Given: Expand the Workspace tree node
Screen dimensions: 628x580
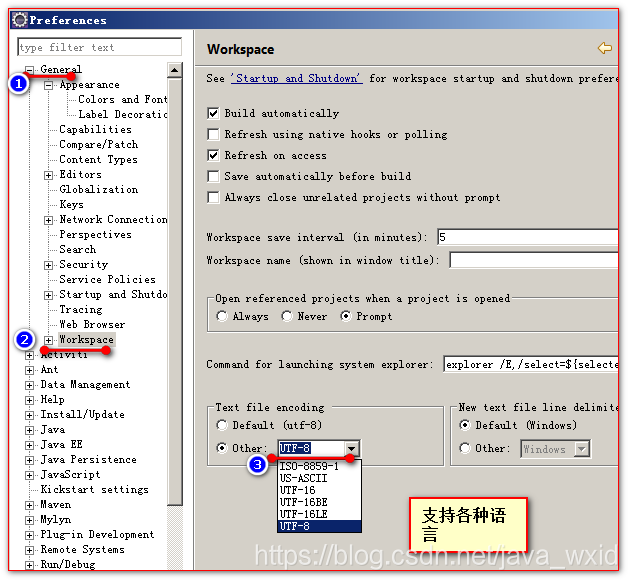Looking at the screenshot, I should click(48, 340).
